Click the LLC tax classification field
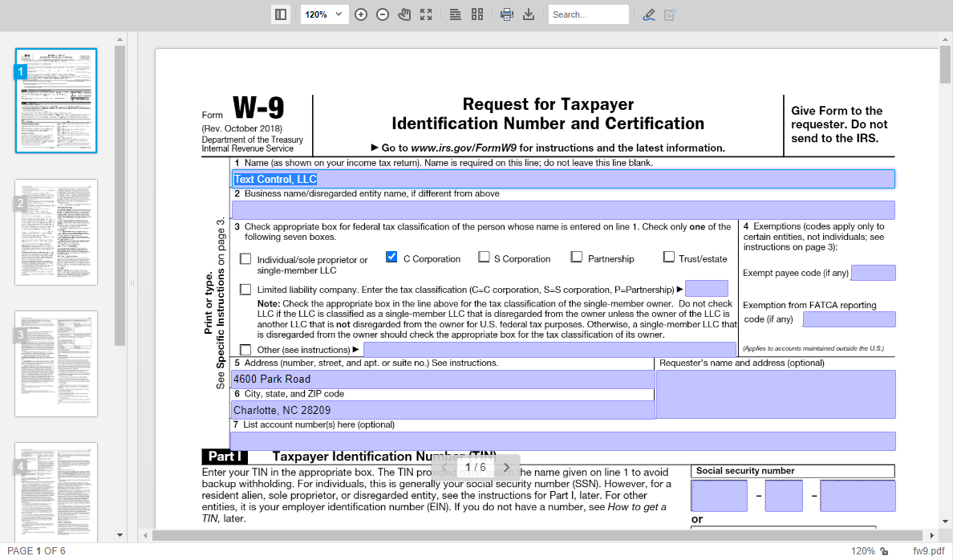Screen dimensions: 953x560 point(706,288)
